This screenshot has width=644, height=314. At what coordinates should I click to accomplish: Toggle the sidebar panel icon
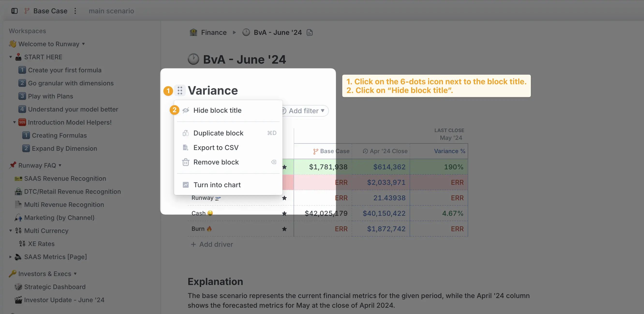15,11
